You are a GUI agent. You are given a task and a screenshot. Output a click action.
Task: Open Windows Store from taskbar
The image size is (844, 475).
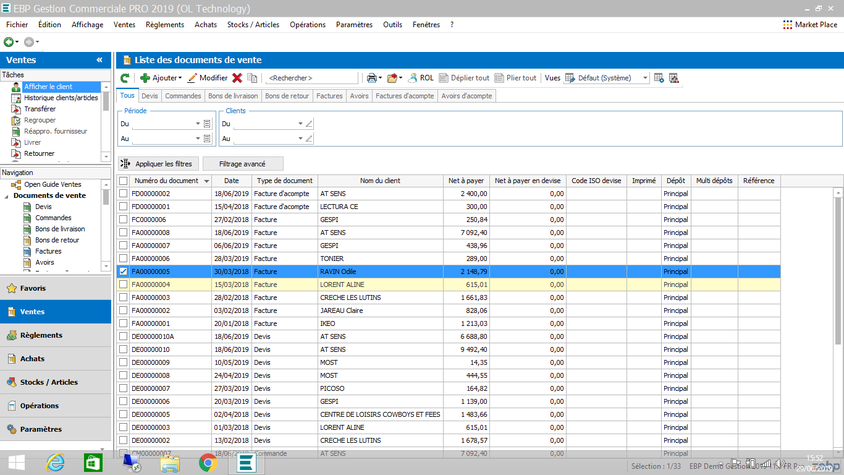click(x=93, y=463)
